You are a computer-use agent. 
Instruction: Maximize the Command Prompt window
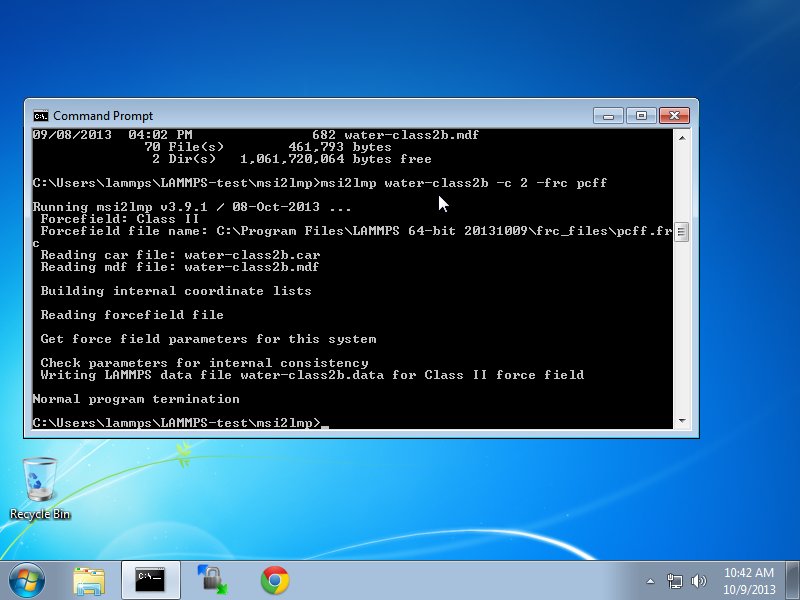pyautogui.click(x=641, y=115)
